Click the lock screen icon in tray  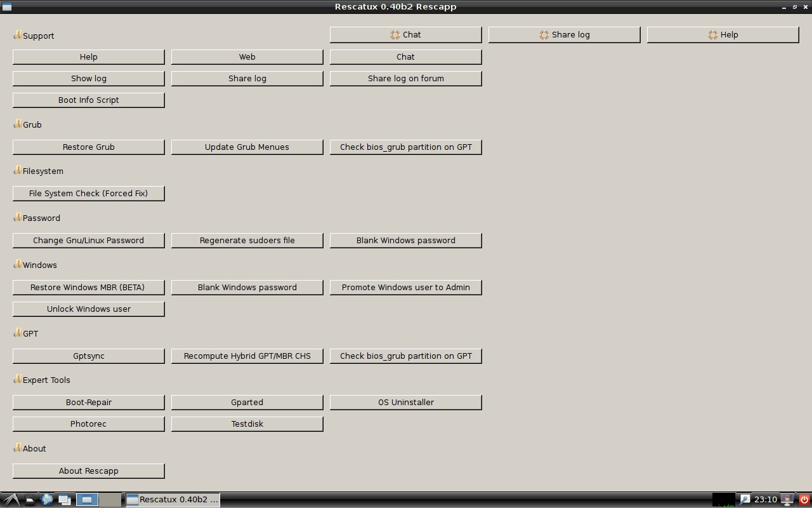pos(787,500)
